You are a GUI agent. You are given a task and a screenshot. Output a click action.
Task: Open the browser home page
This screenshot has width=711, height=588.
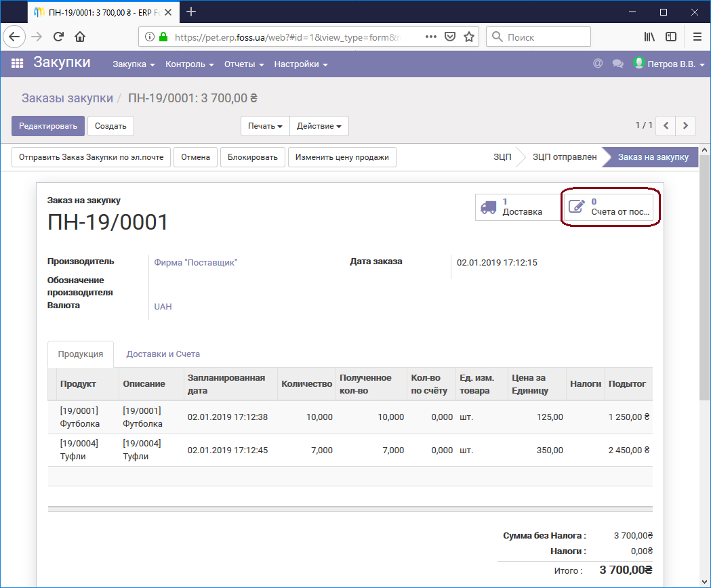[x=80, y=37]
